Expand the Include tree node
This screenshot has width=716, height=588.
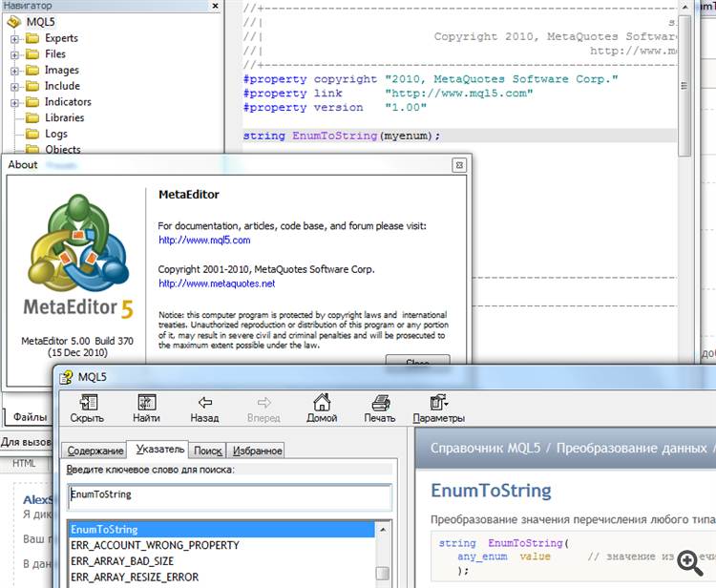pyautogui.click(x=14, y=87)
